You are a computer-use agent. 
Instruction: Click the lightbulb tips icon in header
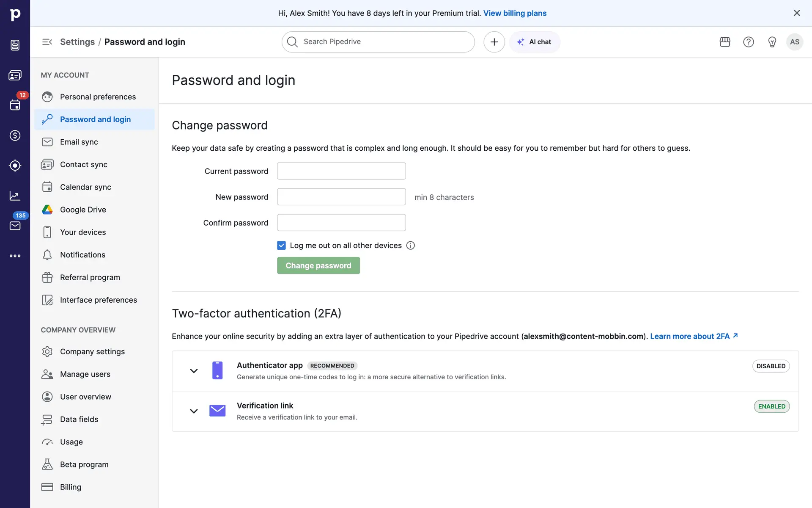click(x=772, y=42)
